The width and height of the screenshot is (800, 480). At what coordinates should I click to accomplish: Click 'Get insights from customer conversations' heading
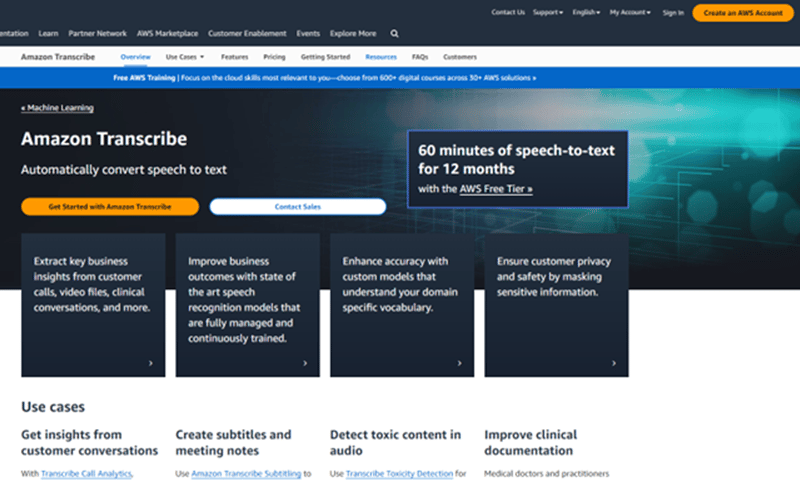coord(89,442)
